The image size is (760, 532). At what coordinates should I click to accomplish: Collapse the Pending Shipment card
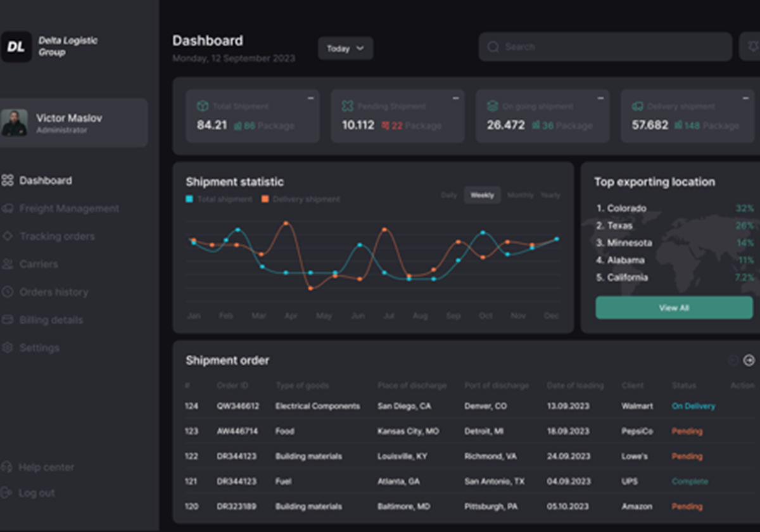[x=455, y=98]
